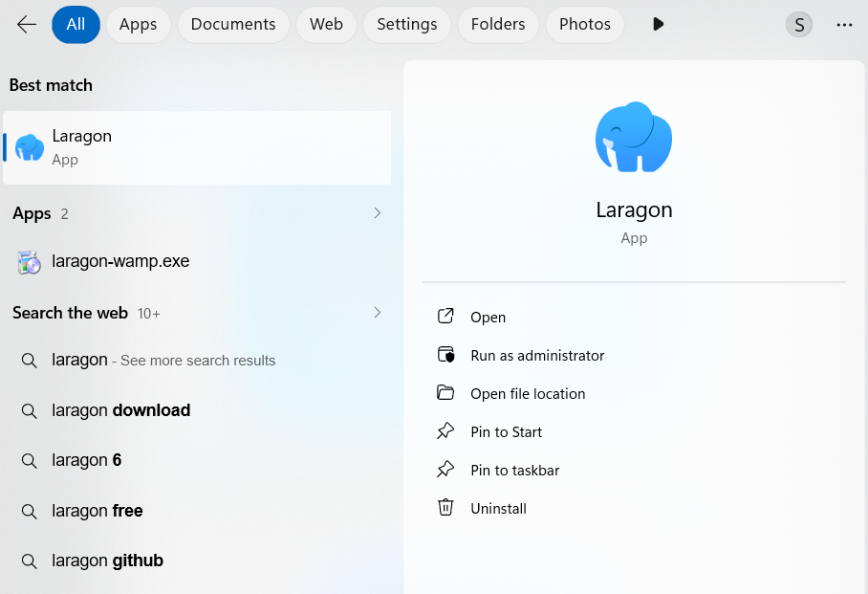The width and height of the screenshot is (868, 594).
Task: Switch to the Settings filter tab
Action: (407, 24)
